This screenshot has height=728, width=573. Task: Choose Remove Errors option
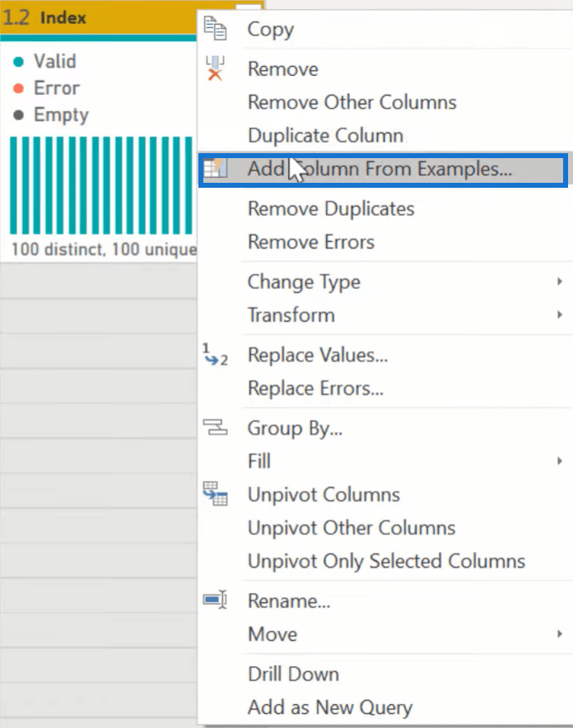[311, 242]
